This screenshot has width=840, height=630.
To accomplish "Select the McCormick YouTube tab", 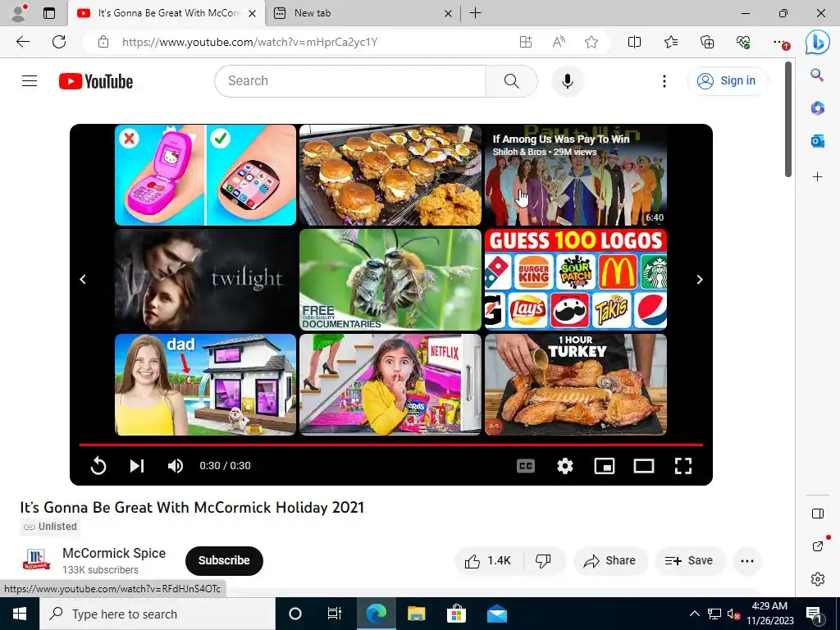I will 167,13.
